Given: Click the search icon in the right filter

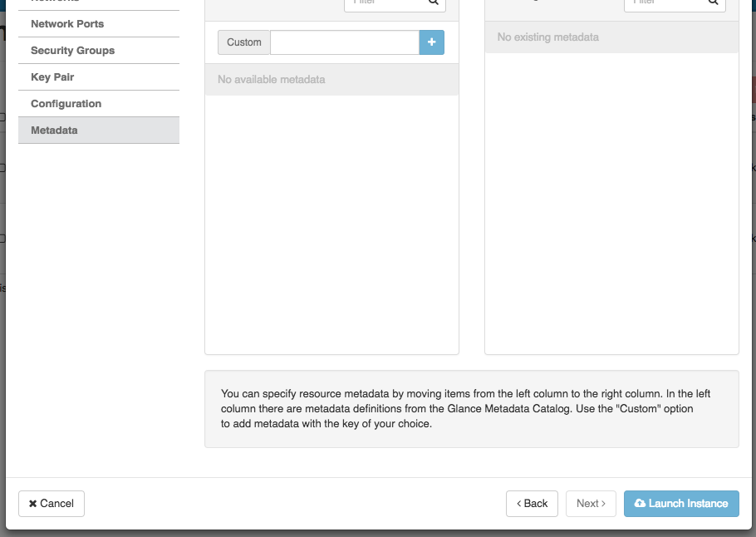Looking at the screenshot, I should point(714,2).
